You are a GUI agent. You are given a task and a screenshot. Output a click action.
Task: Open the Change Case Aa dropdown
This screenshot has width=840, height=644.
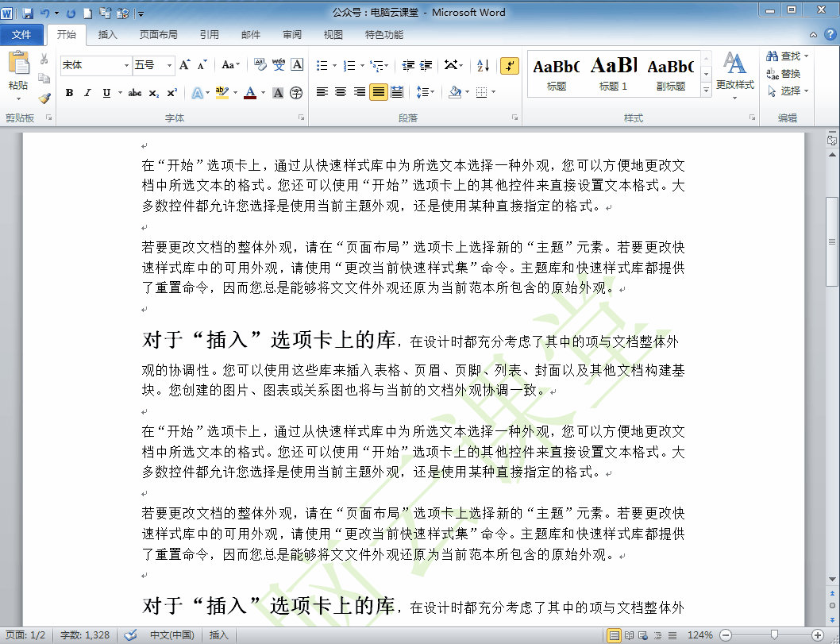click(x=231, y=65)
